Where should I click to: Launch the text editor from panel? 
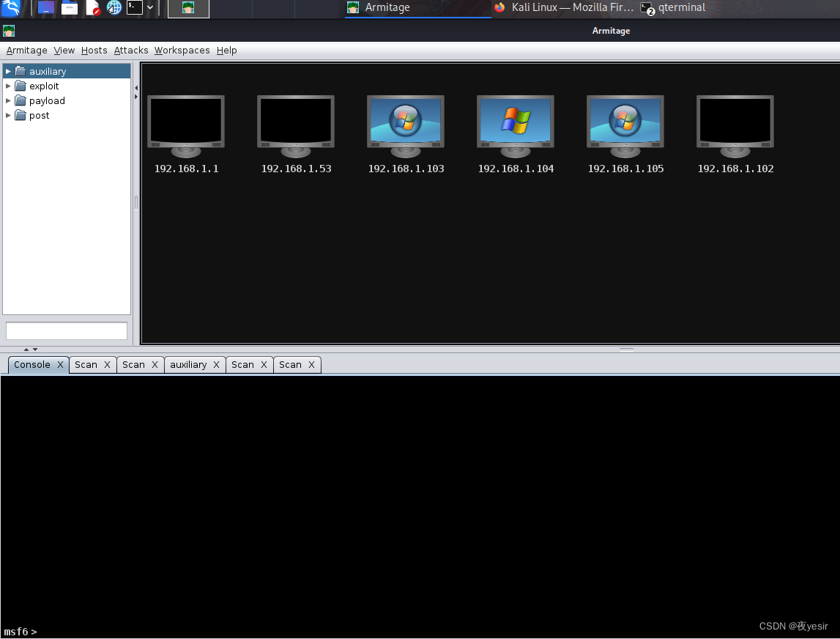click(93, 7)
